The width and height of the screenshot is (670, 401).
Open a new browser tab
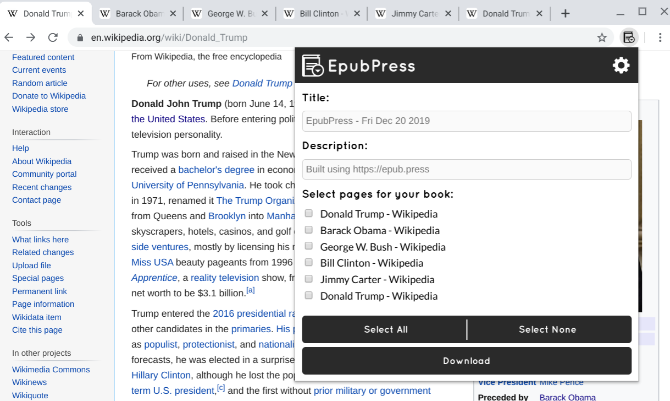click(565, 14)
